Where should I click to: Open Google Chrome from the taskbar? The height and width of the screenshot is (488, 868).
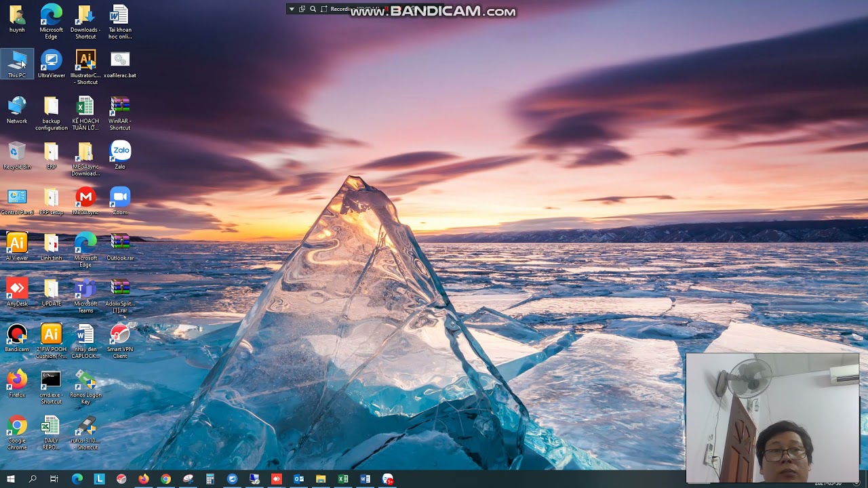pyautogui.click(x=165, y=479)
